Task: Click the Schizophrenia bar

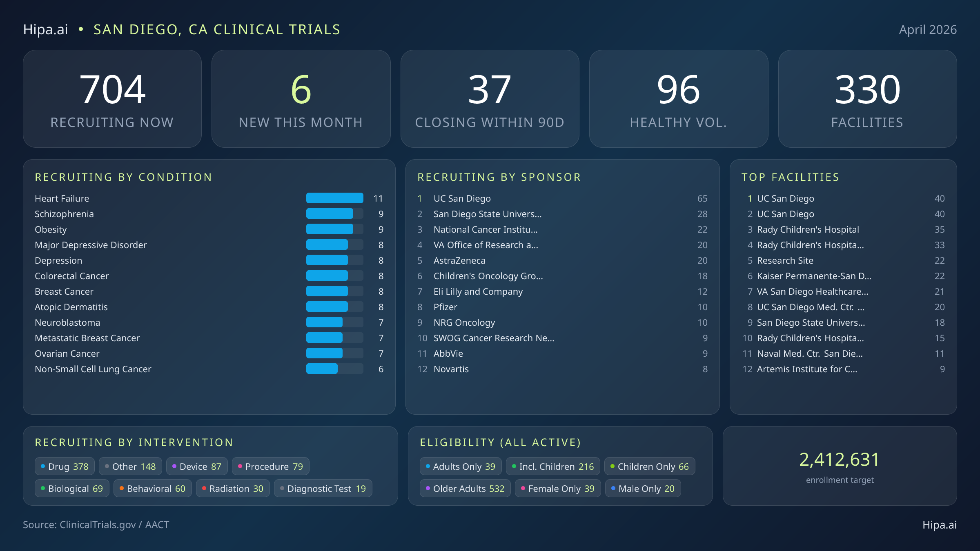Action: [335, 213]
